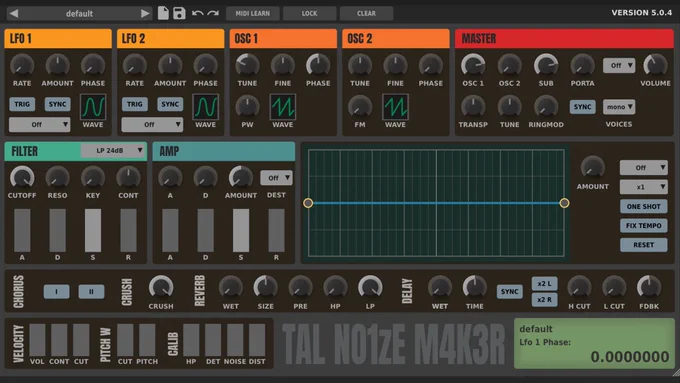The image size is (680, 383).
Task: Create a new preset via the page icon
Action: point(163,13)
